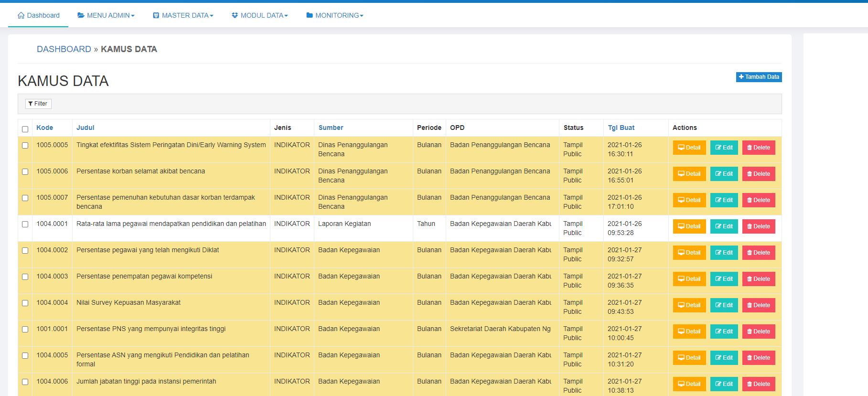Sort table by Sumber column
This screenshot has width=868, height=396.
pyautogui.click(x=331, y=128)
